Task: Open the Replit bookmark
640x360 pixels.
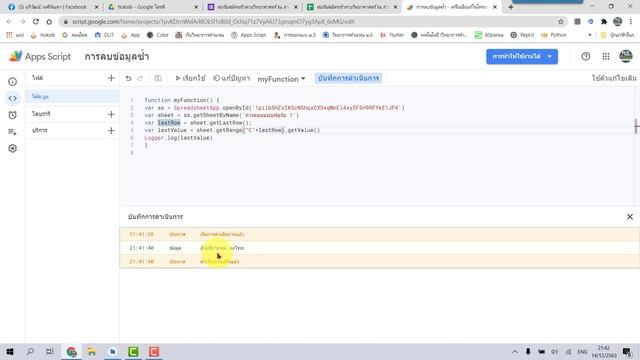Action: point(522,35)
